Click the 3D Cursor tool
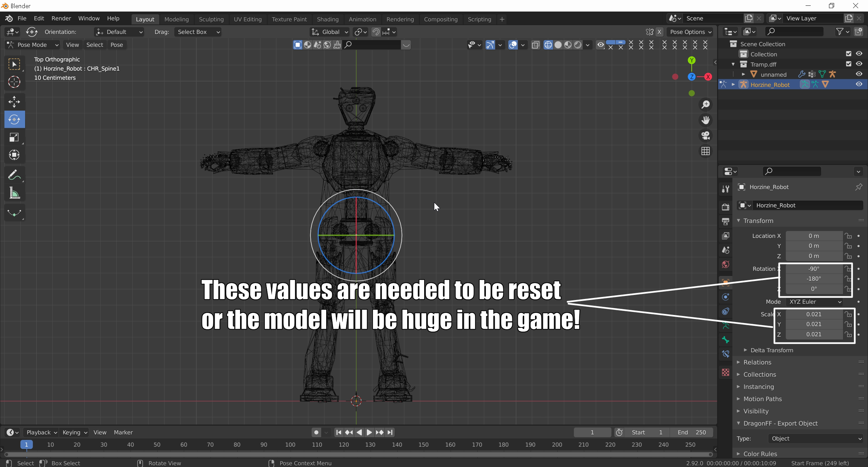 coord(14,82)
